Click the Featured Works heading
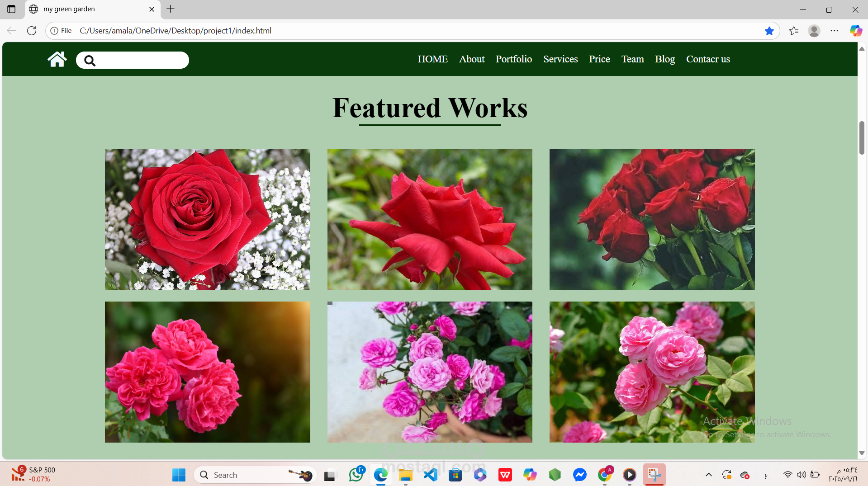Image resolution: width=868 pixels, height=486 pixels. click(x=430, y=108)
